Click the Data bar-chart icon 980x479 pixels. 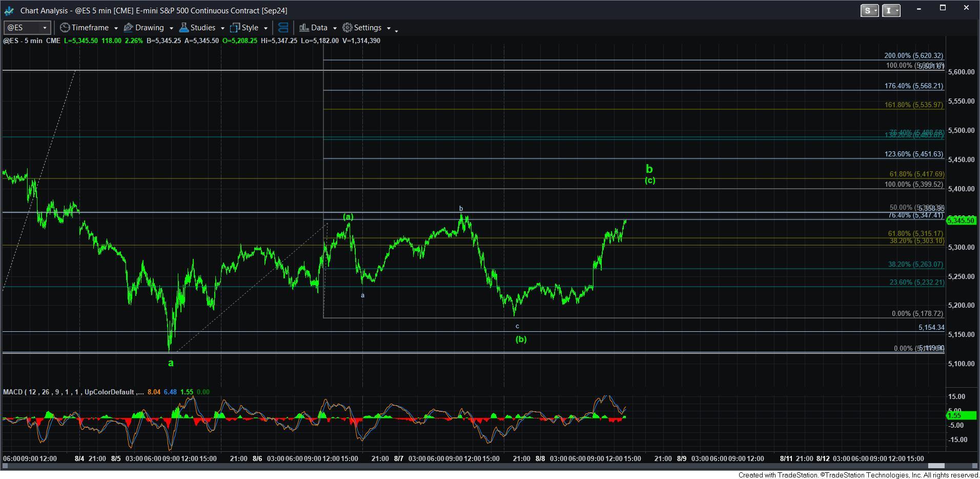tap(304, 28)
